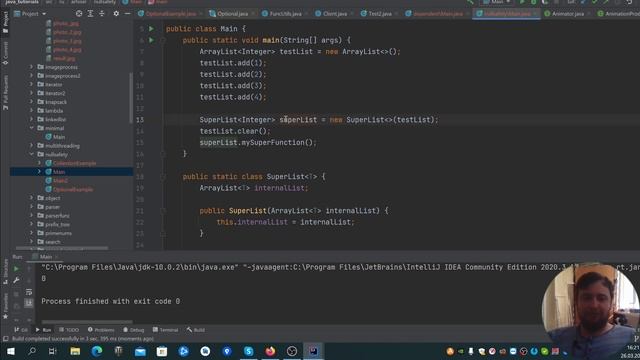The height and width of the screenshot is (360, 640).
Task: Click testList.clear() line in editor
Action: coord(235,131)
